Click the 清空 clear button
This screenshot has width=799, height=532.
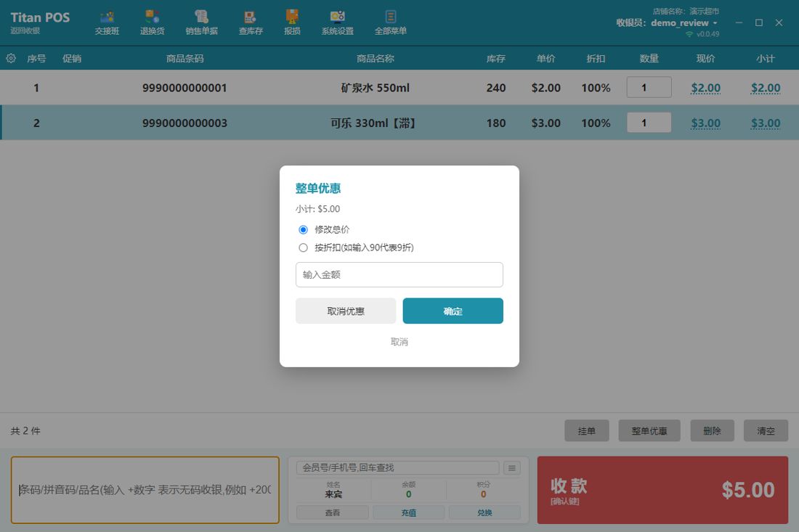click(x=766, y=430)
